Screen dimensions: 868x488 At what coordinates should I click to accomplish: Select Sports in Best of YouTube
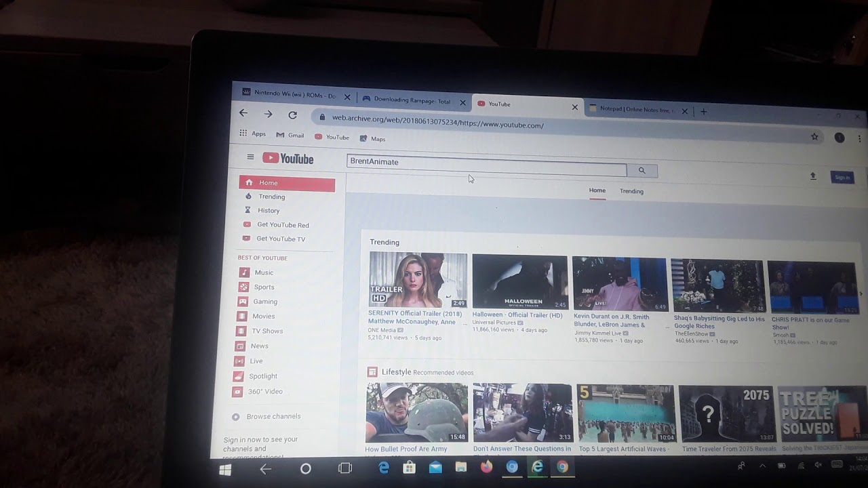(256, 287)
